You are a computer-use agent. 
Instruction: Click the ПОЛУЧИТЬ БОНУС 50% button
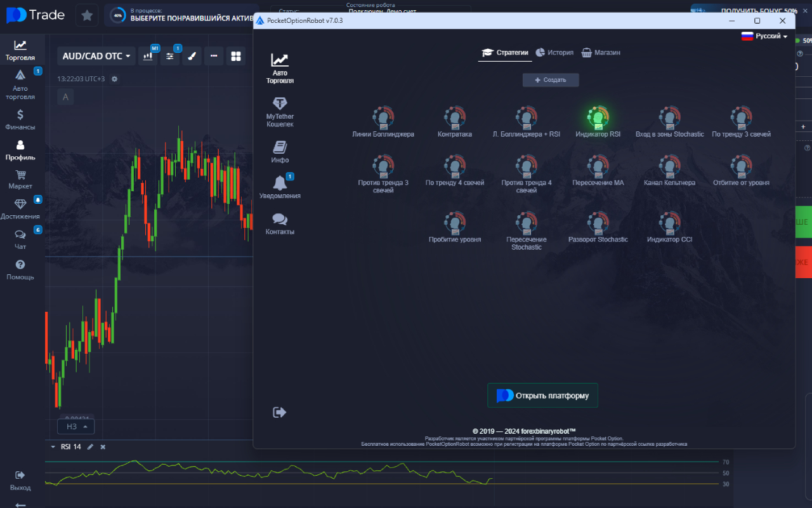[750, 11]
